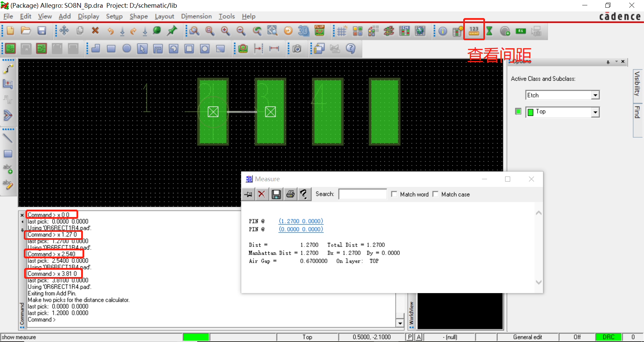The height and width of the screenshot is (342, 644).
Task: Click the Show Element info icon
Action: point(443,31)
